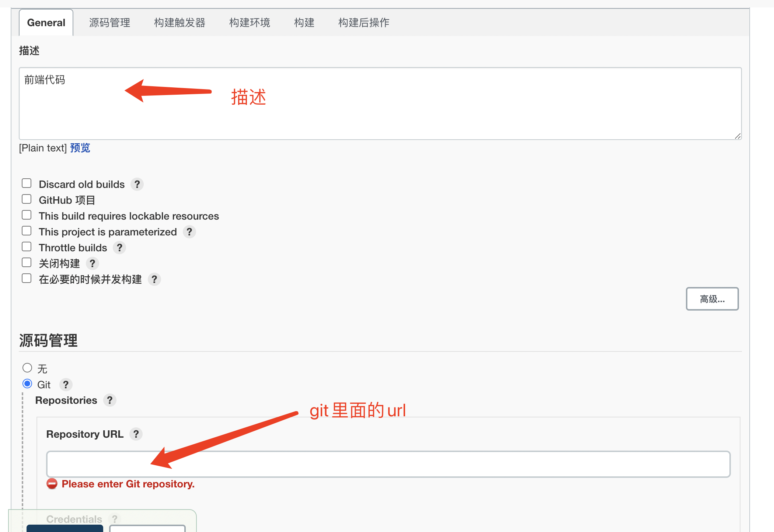Show Repository URL help icon
The width and height of the screenshot is (774, 532).
[x=136, y=434]
